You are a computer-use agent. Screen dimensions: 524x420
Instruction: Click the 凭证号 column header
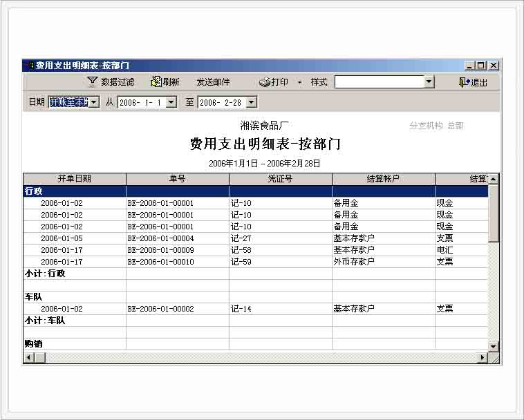click(x=280, y=179)
